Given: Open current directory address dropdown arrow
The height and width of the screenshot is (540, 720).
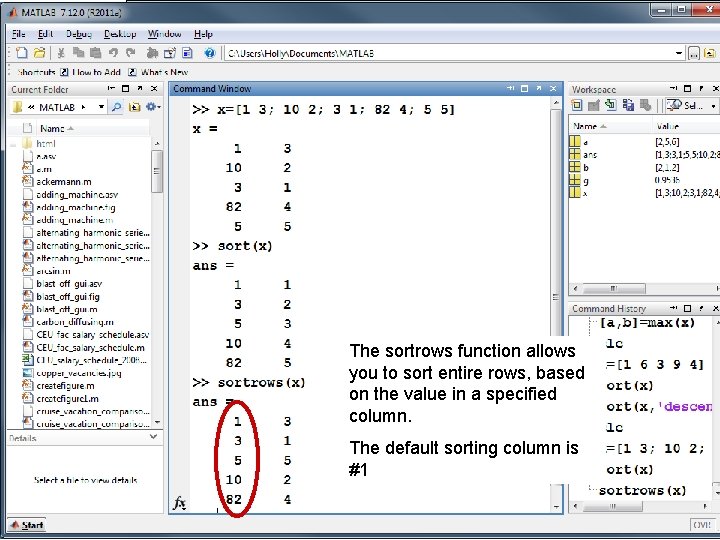Looking at the screenshot, I should (x=679, y=53).
